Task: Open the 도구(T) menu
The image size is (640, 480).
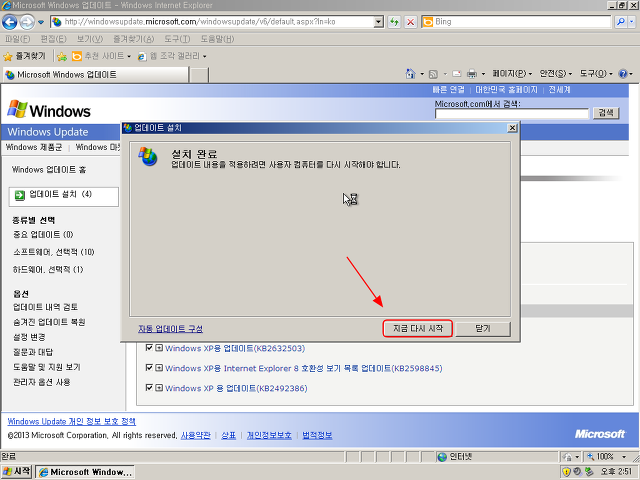Action: click(x=177, y=39)
